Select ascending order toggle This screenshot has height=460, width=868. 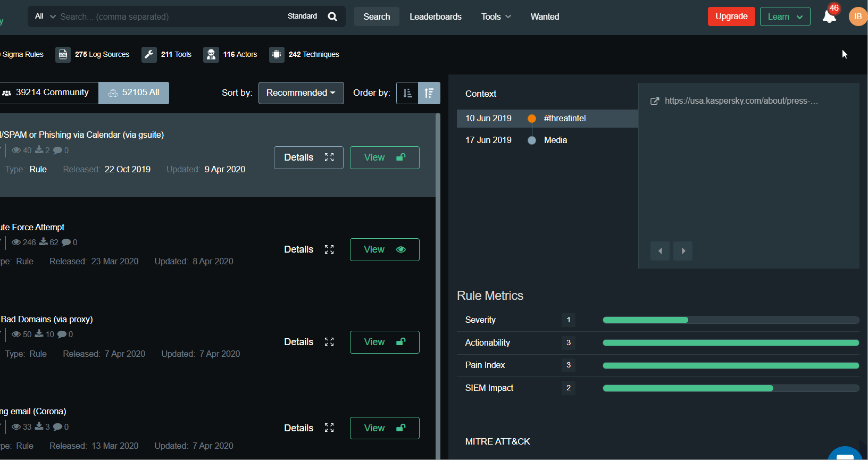(407, 93)
